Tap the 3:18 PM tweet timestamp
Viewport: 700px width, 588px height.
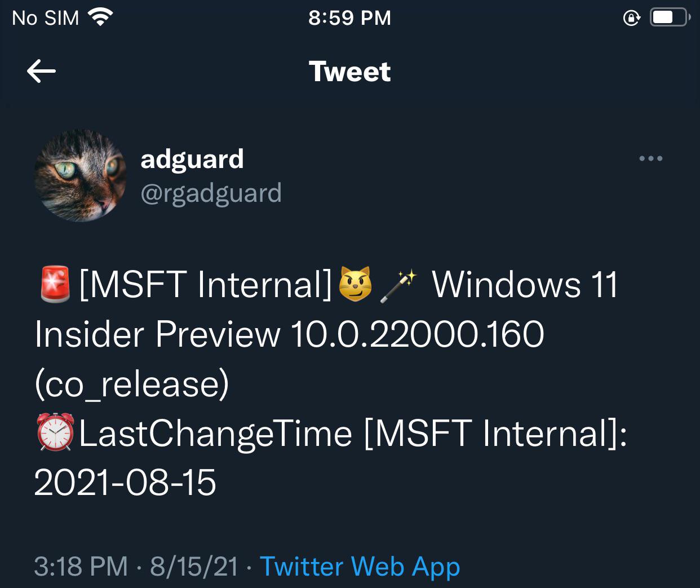click(x=81, y=566)
